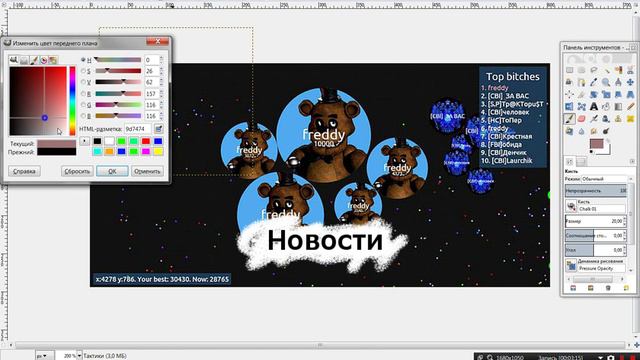Select the H hue radio button
The height and width of the screenshot is (360, 640).
click(83, 60)
